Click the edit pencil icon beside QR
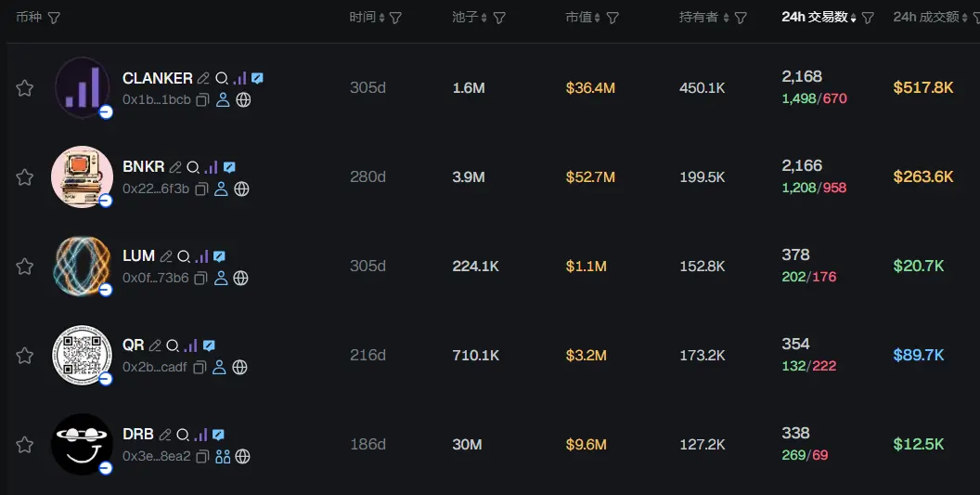The image size is (980, 495). 155,345
